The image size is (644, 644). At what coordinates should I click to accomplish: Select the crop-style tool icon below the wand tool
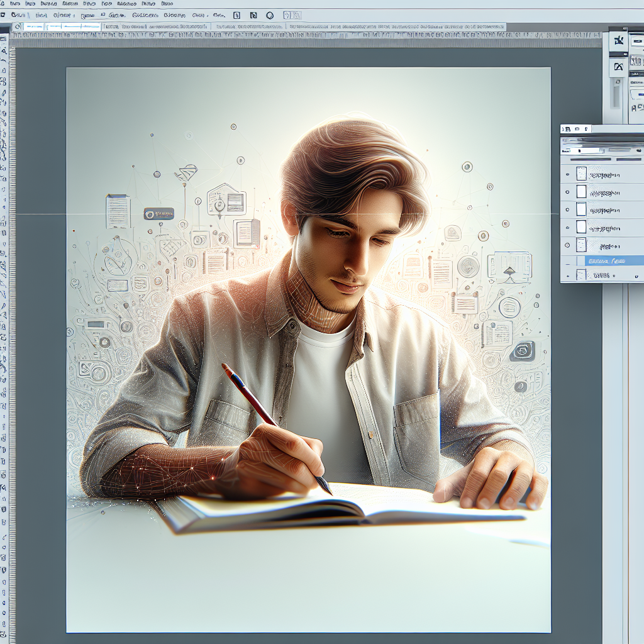tap(619, 65)
